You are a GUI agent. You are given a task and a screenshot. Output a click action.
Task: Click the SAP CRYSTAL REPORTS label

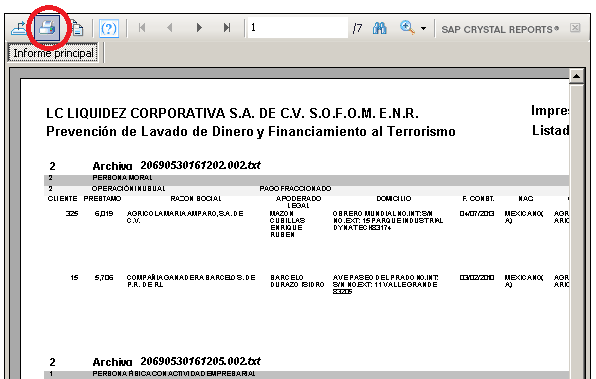point(500,29)
